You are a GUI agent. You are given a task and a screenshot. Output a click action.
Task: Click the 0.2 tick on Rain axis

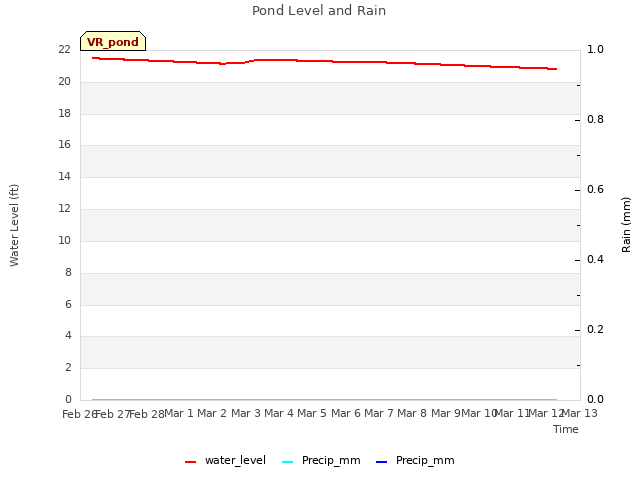[595, 329]
